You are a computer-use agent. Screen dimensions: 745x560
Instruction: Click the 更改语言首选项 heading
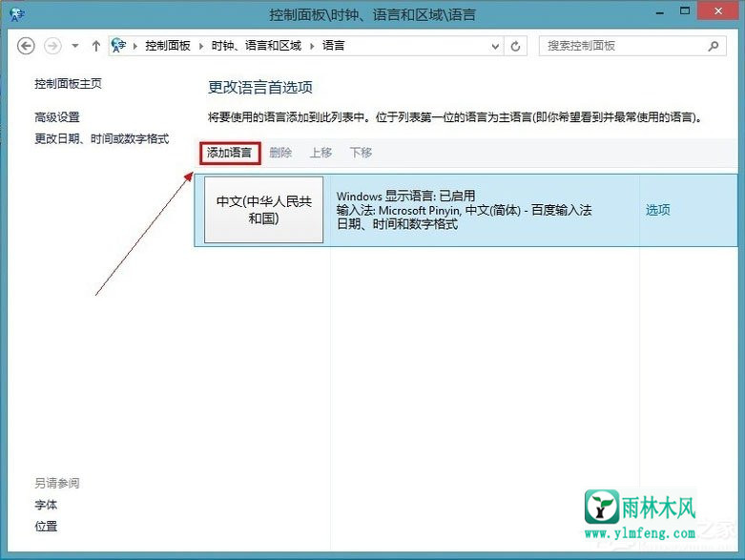point(260,88)
